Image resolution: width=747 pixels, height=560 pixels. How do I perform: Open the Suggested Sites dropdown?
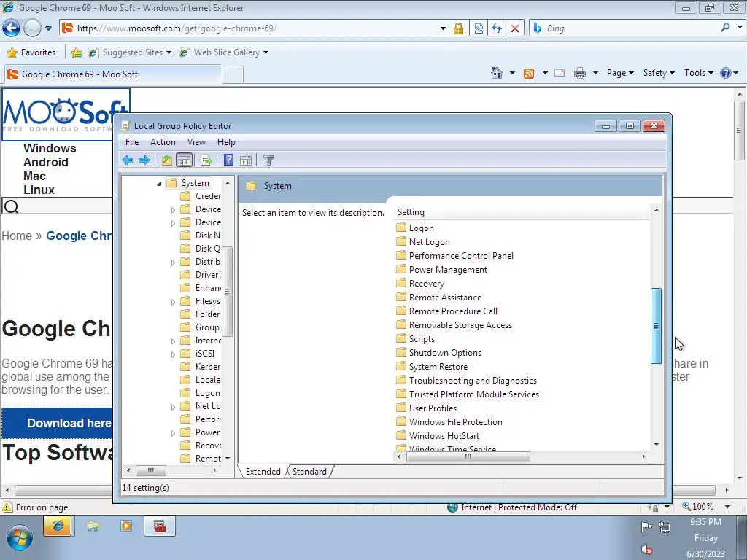tap(169, 52)
